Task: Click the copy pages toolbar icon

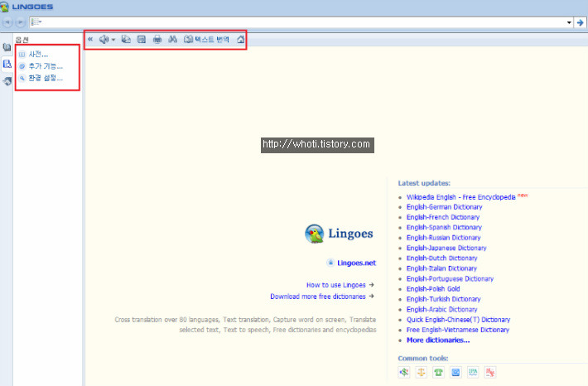Action: click(127, 39)
